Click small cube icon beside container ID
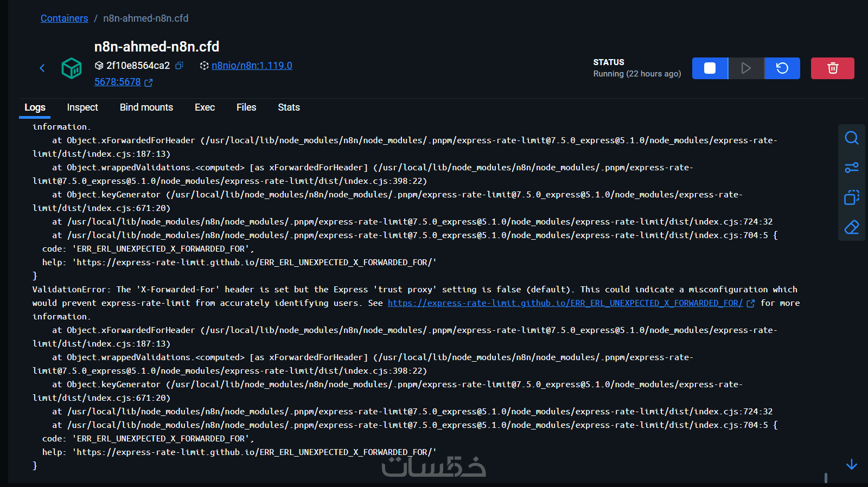This screenshot has width=868, height=487. [x=99, y=66]
